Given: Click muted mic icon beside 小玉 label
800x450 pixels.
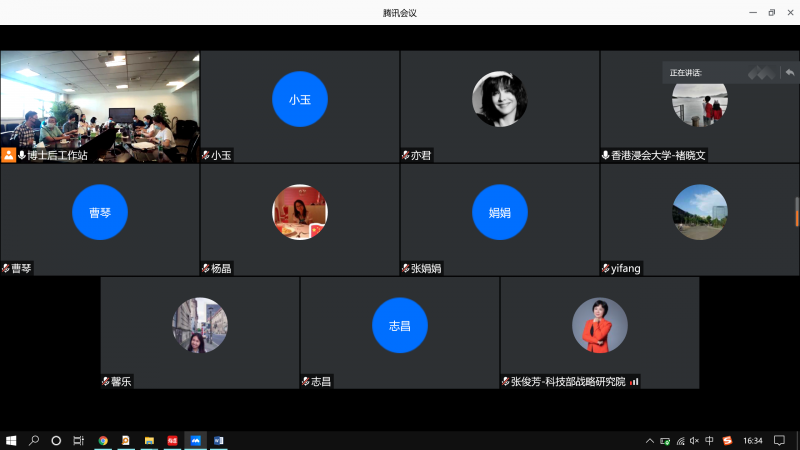Looking at the screenshot, I should [x=206, y=155].
